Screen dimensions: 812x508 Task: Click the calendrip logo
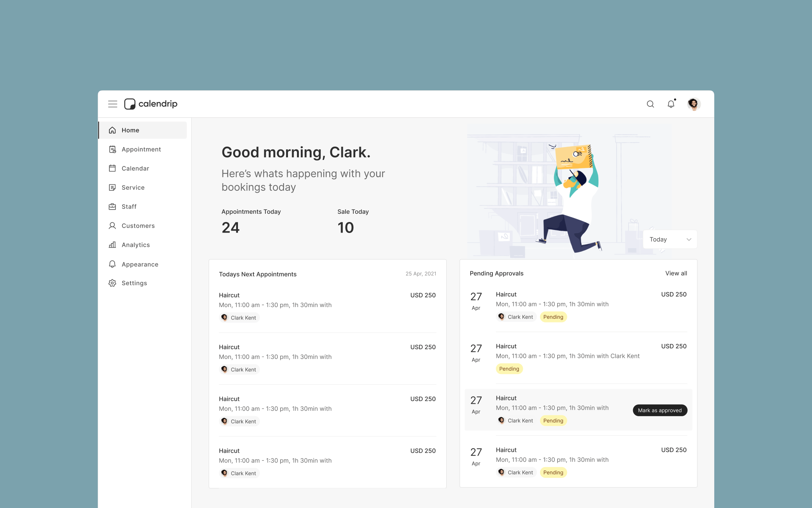tap(151, 104)
